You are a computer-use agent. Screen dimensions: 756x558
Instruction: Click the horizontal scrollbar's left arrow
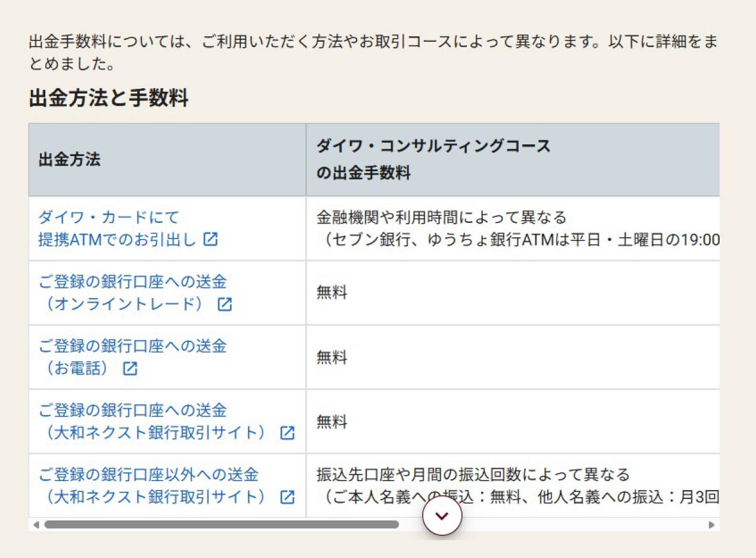coord(36,525)
